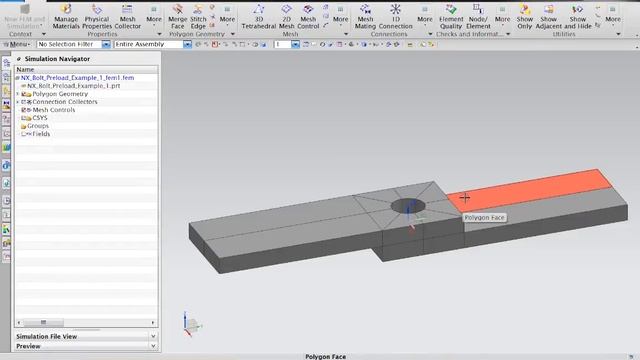Open the No Selection Filter dropdown

pos(106,44)
